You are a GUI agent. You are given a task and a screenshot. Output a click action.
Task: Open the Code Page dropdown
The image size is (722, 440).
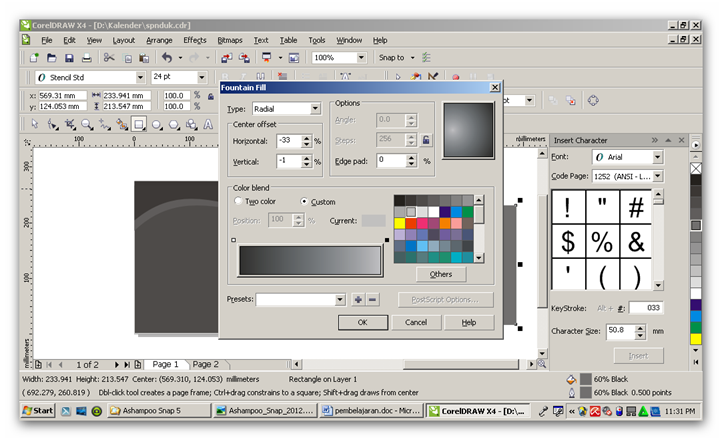(x=658, y=176)
